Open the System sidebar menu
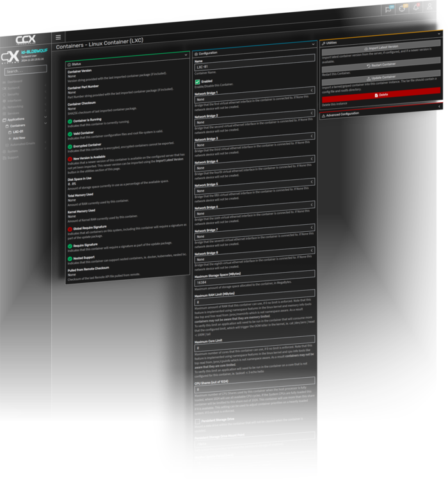448x479 pixels. 13,151
